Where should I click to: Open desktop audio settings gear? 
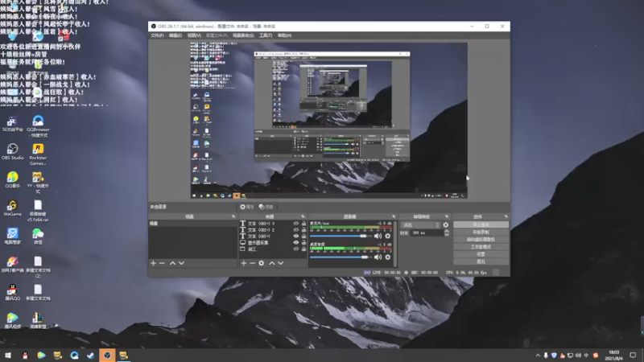(x=387, y=257)
